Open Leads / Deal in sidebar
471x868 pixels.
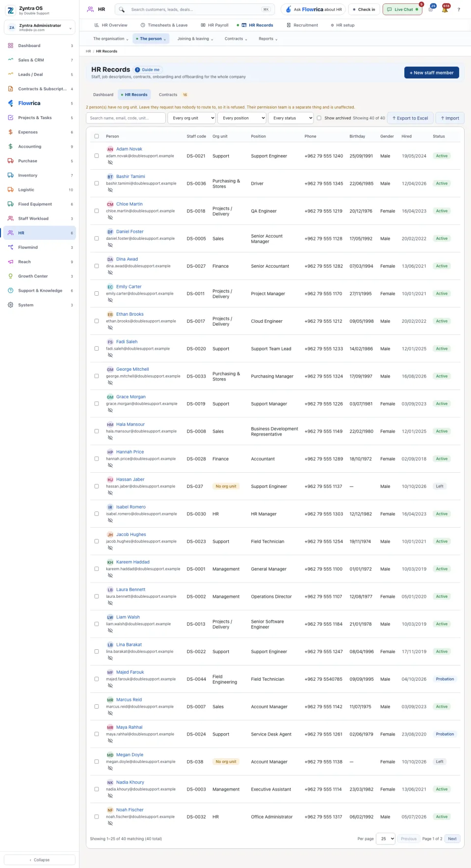pyautogui.click(x=40, y=75)
